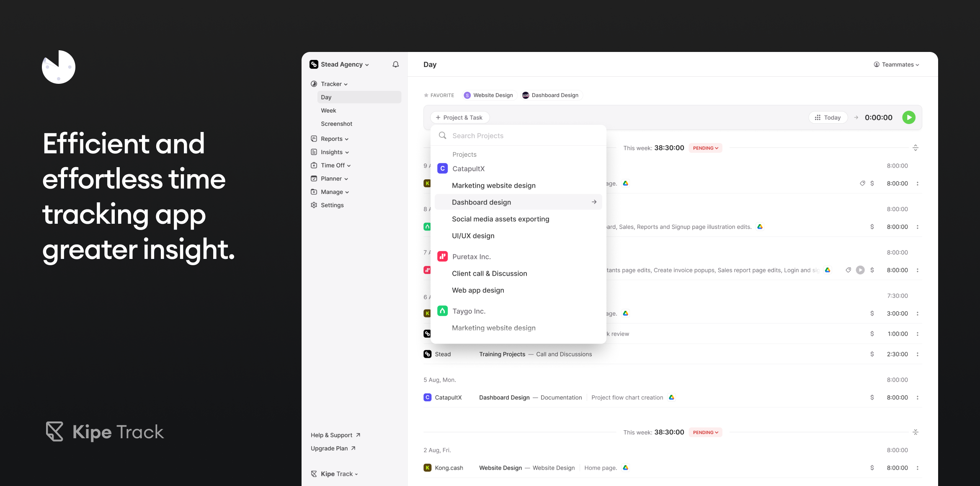
Task: Toggle billable dollar icon on 5 Aug CatapultX entry
Action: pos(872,398)
